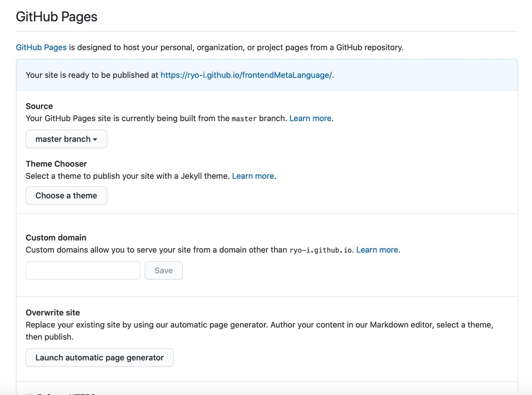Open Learn more link under Source

[x=310, y=118]
